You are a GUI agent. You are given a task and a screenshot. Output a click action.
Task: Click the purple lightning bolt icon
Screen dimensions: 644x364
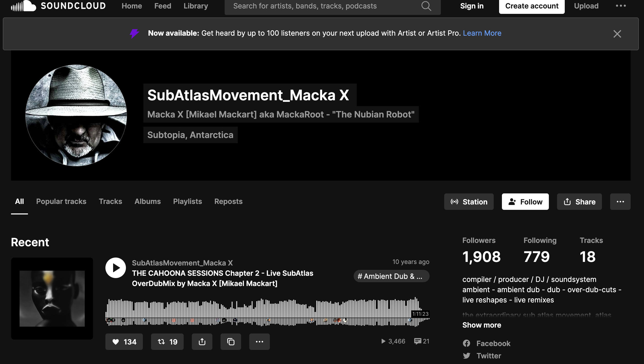click(134, 33)
